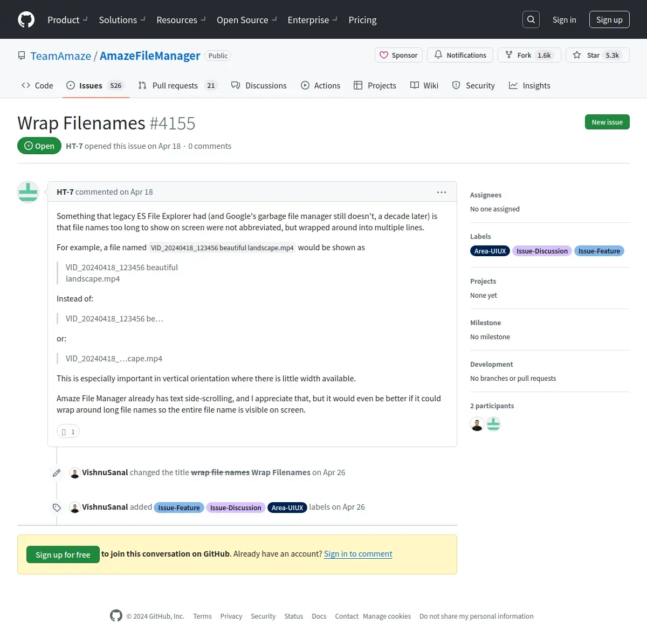Image resolution: width=647 pixels, height=644 pixels.
Task: Open the AmazeFileManager repository link
Action: point(150,56)
